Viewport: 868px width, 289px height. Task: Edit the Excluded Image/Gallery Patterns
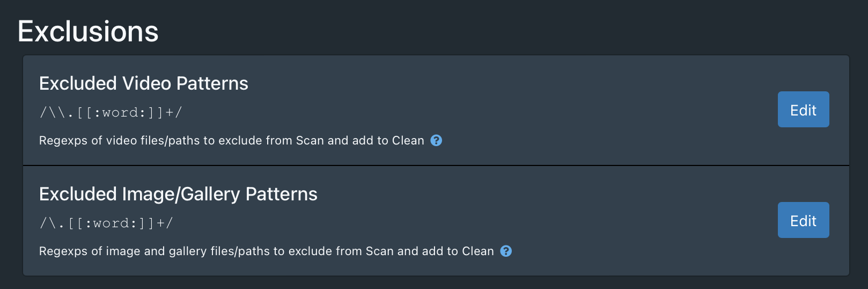coord(803,220)
